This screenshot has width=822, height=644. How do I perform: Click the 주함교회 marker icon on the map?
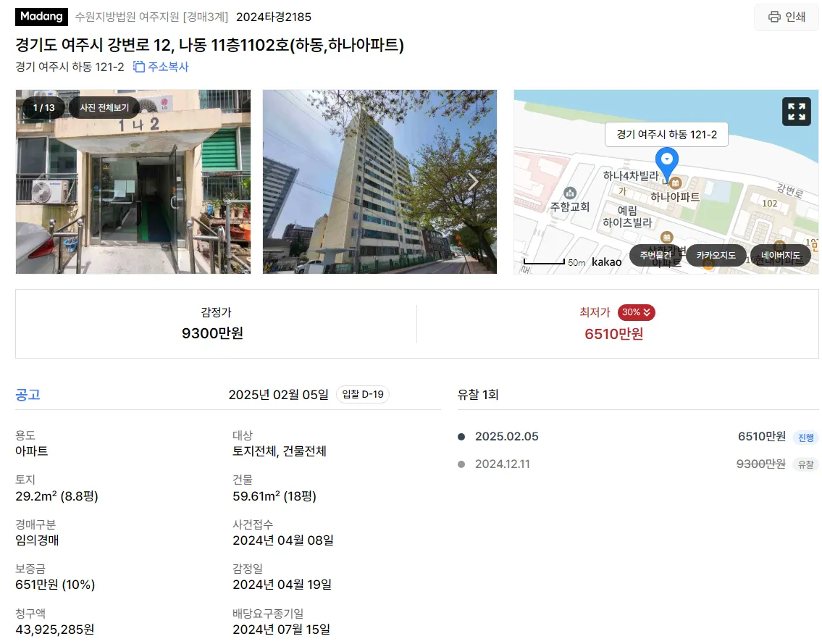(570, 193)
